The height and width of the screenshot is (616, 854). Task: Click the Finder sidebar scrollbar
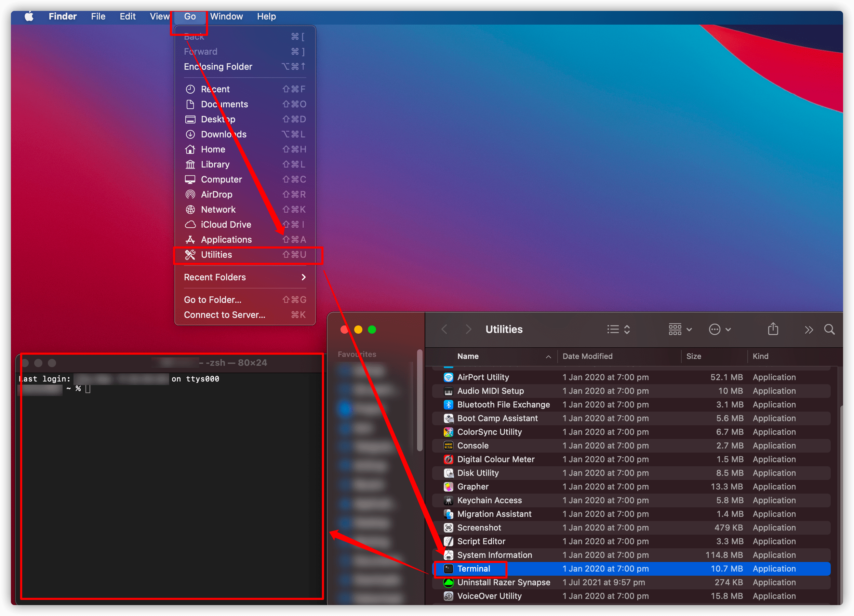[419, 401]
